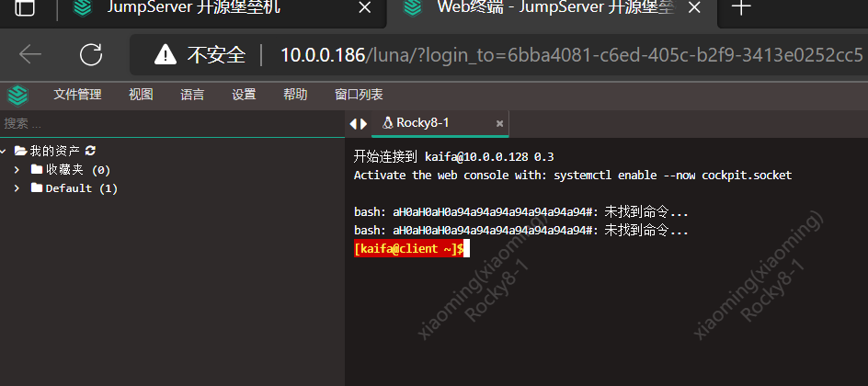Select the Default (1) tree item
Screen dimensions: 868x386
tap(81, 188)
